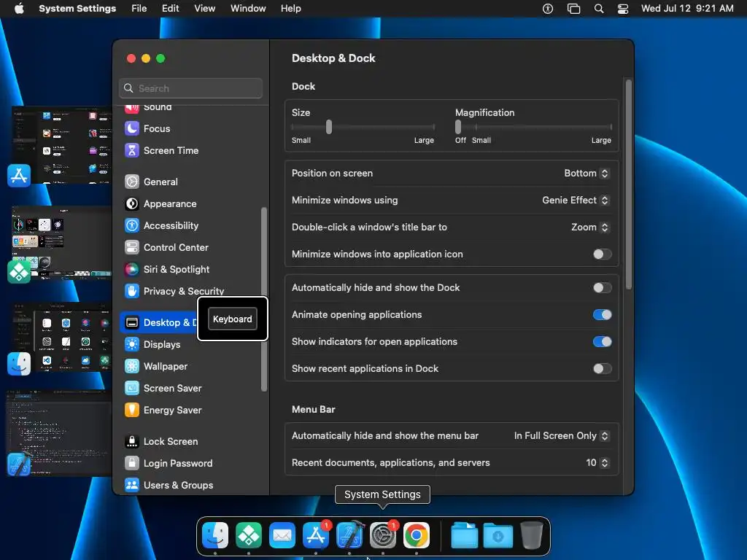
Task: Click the Dock Size slider handle
Action: [x=329, y=127]
